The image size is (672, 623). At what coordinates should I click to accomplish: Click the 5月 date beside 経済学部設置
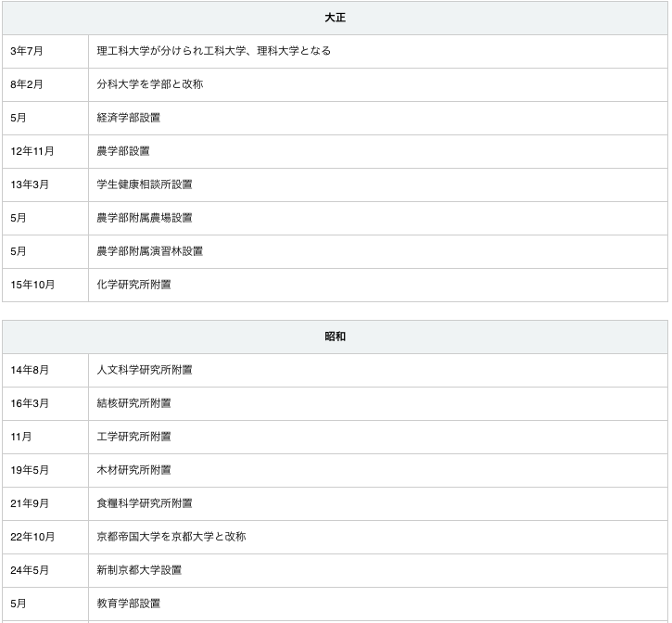[x=45, y=118]
